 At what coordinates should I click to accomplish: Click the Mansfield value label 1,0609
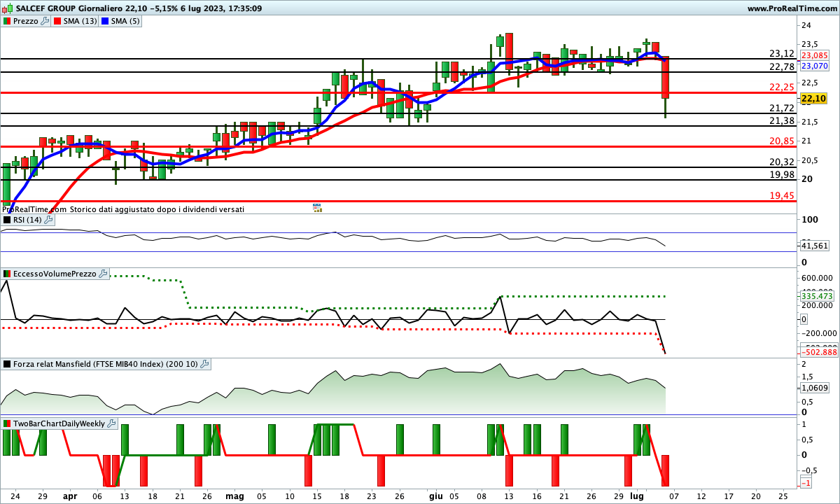pyautogui.click(x=814, y=388)
